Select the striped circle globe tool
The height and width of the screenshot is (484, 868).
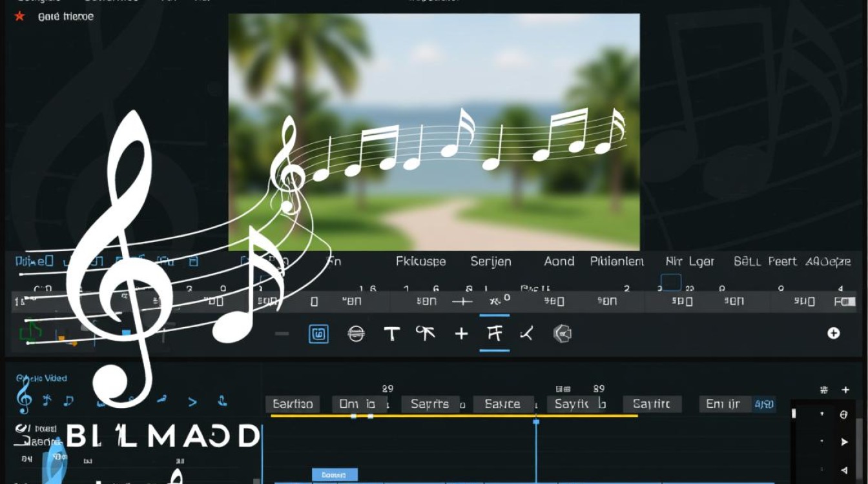point(356,334)
